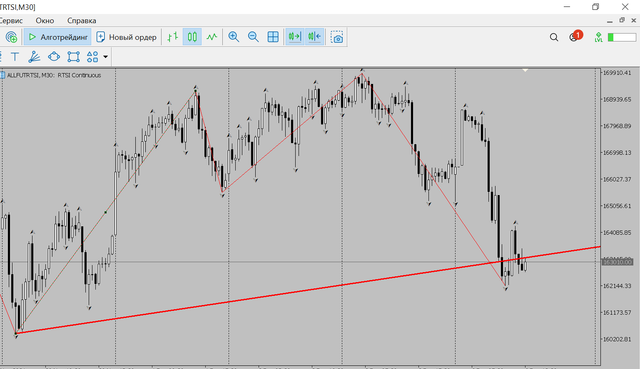This screenshot has width=640, height=369.
Task: Switch chart to bar chart mode
Action: 173,37
